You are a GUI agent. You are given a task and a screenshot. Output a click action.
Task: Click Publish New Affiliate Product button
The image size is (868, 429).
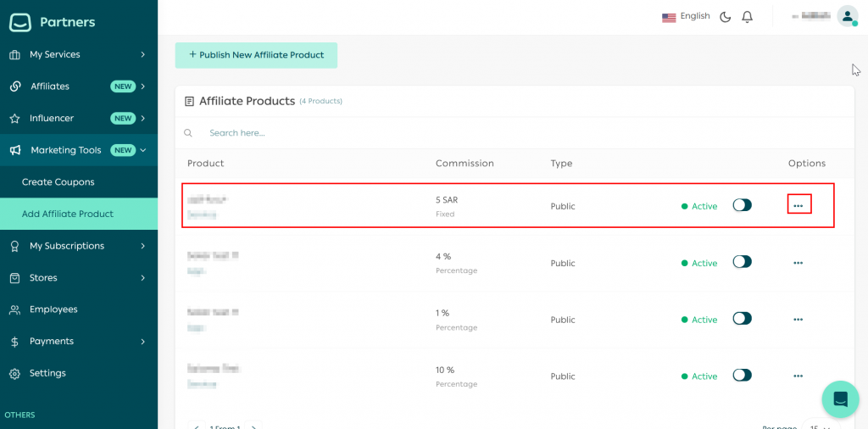pos(256,55)
